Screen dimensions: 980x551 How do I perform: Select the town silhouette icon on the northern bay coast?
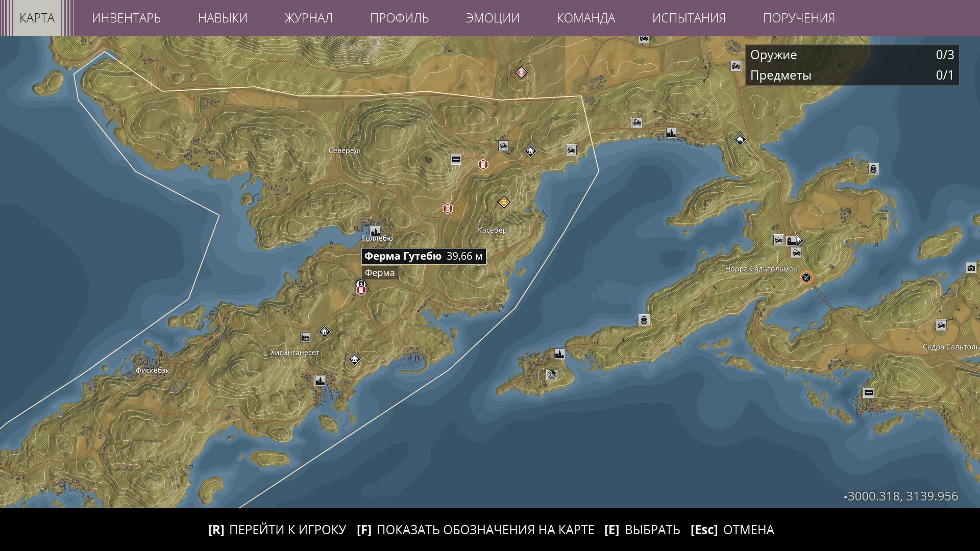pos(671,133)
